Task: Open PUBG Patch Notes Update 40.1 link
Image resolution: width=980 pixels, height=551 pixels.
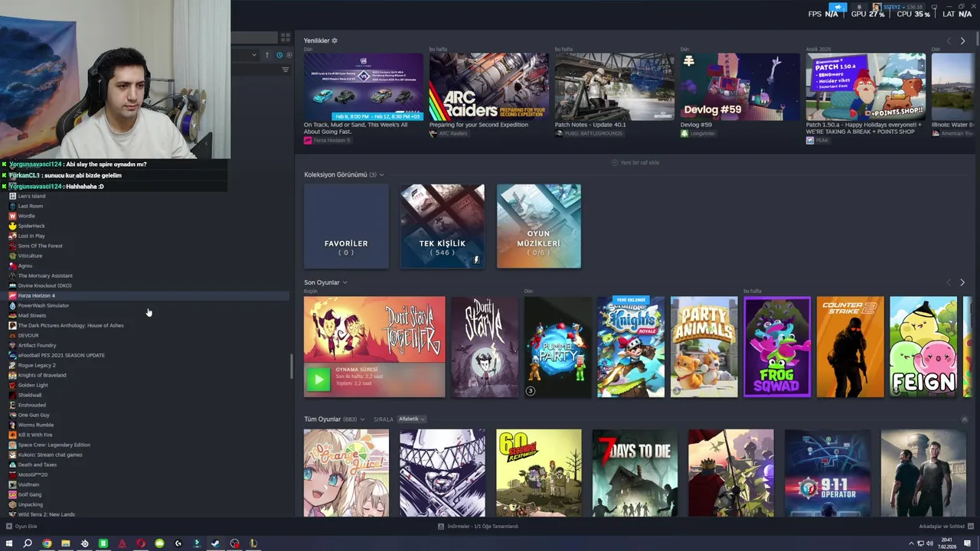Action: [x=590, y=125]
